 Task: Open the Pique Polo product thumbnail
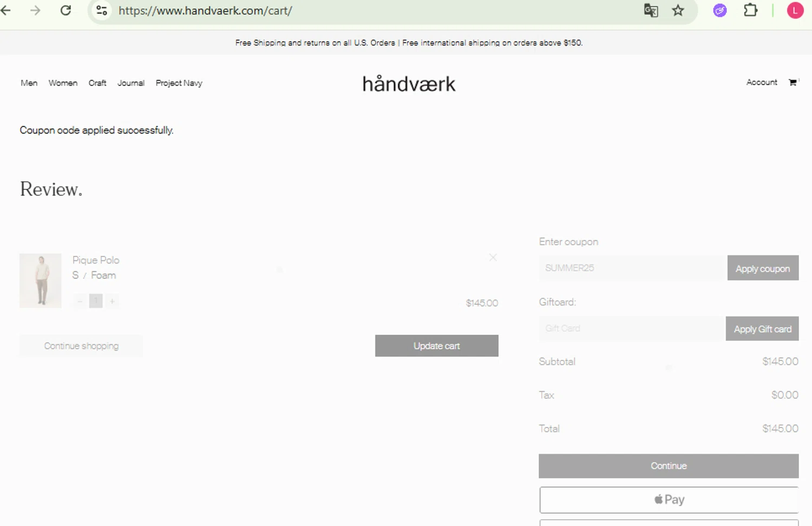coord(41,280)
